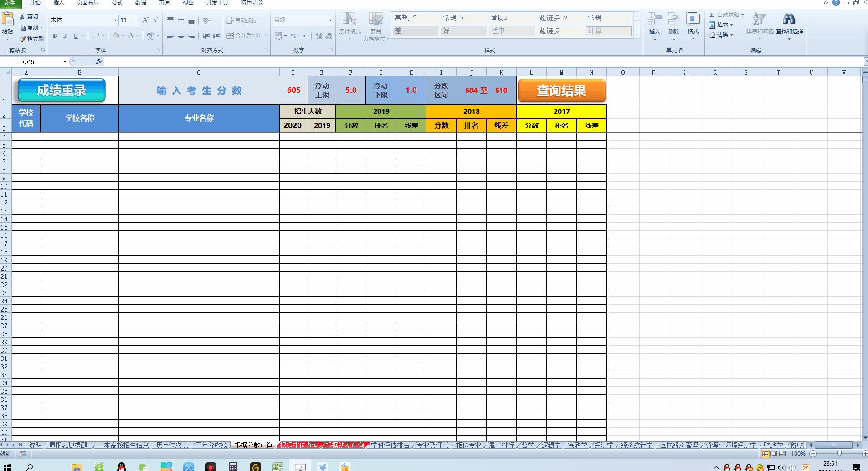Open the 公式 ribbon tab
This screenshot has width=868, height=471.
pyautogui.click(x=117, y=3)
